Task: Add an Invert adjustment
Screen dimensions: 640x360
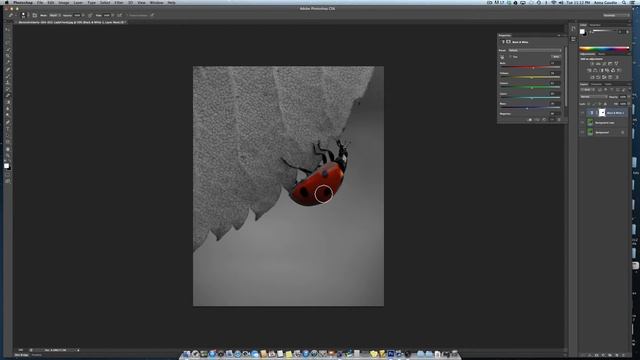Action: pyautogui.click(x=592, y=77)
